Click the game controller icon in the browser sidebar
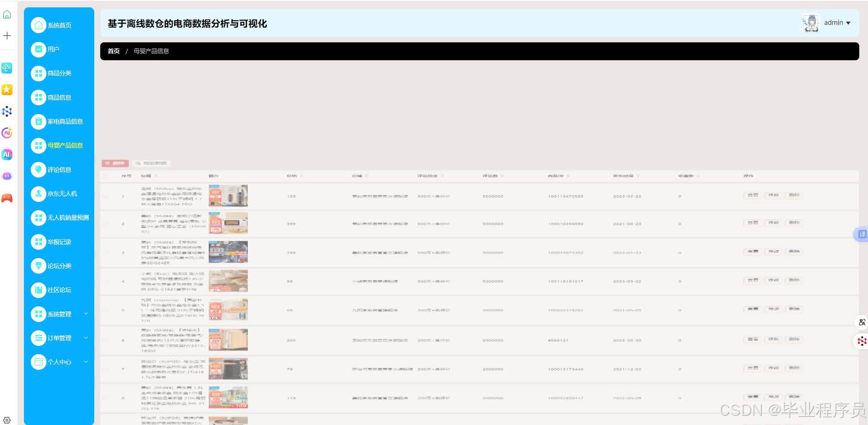 tap(7, 197)
